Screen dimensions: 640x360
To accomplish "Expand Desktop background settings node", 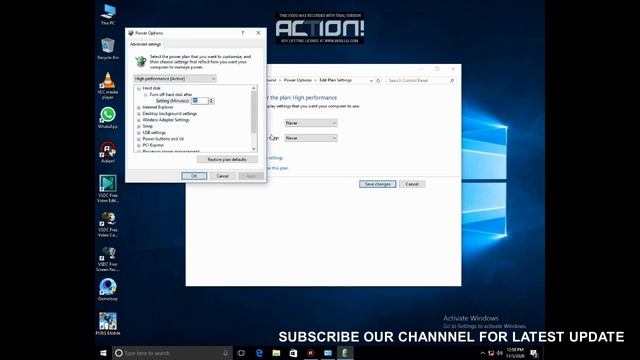I will tap(138, 113).
